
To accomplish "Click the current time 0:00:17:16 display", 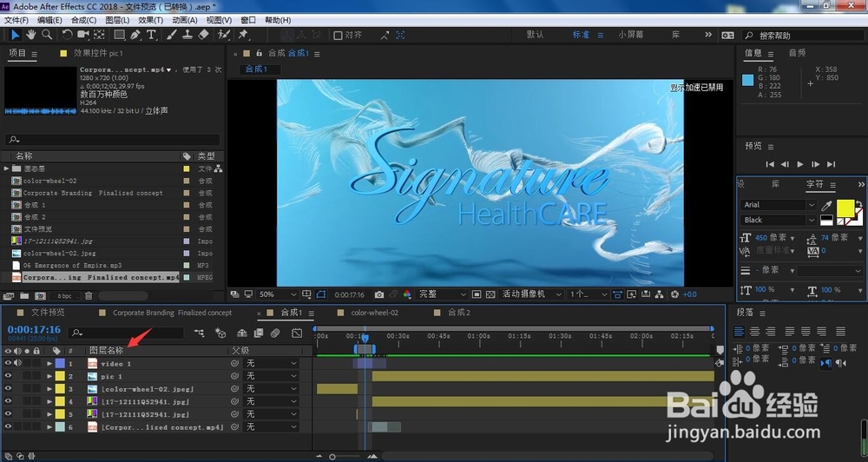I will [x=34, y=330].
